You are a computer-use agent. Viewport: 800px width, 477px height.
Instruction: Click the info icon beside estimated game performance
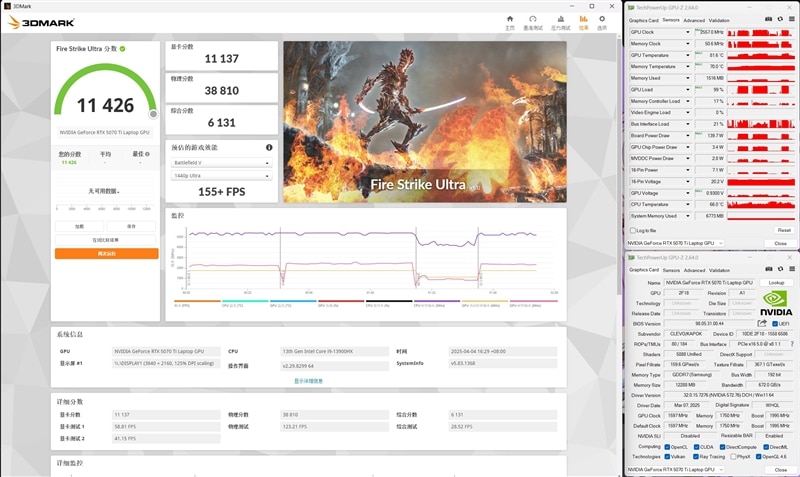tap(269, 147)
